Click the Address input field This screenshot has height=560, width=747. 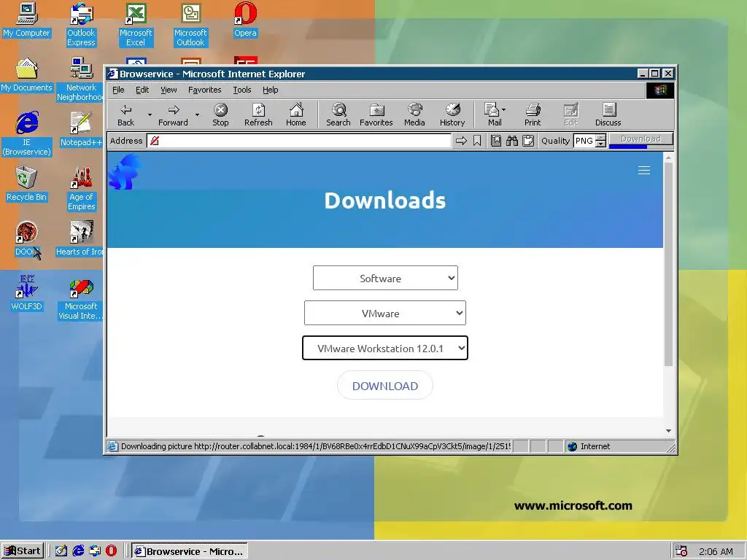[298, 141]
